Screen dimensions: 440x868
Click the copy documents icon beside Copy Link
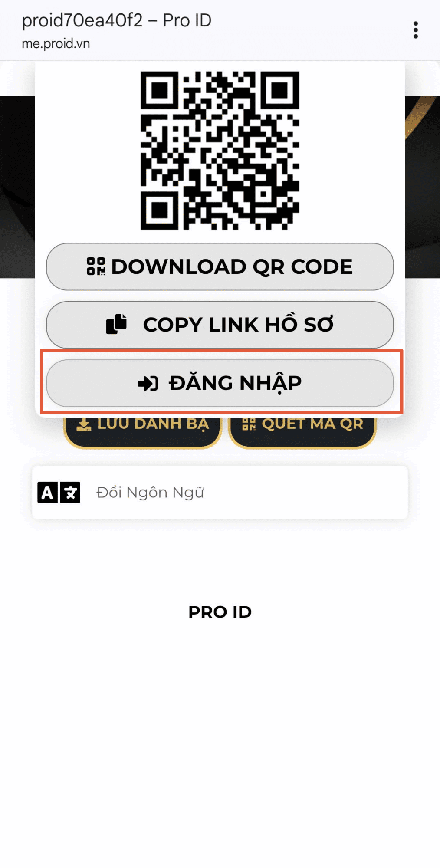(116, 324)
